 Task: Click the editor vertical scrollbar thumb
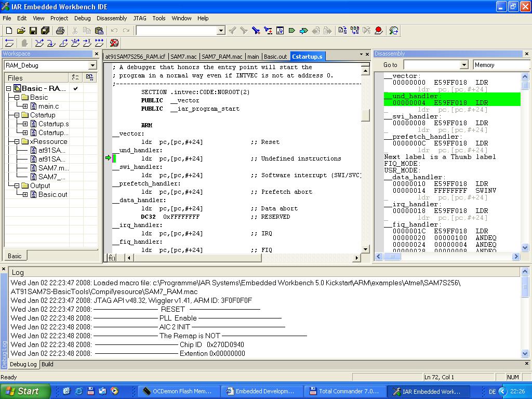[365, 115]
